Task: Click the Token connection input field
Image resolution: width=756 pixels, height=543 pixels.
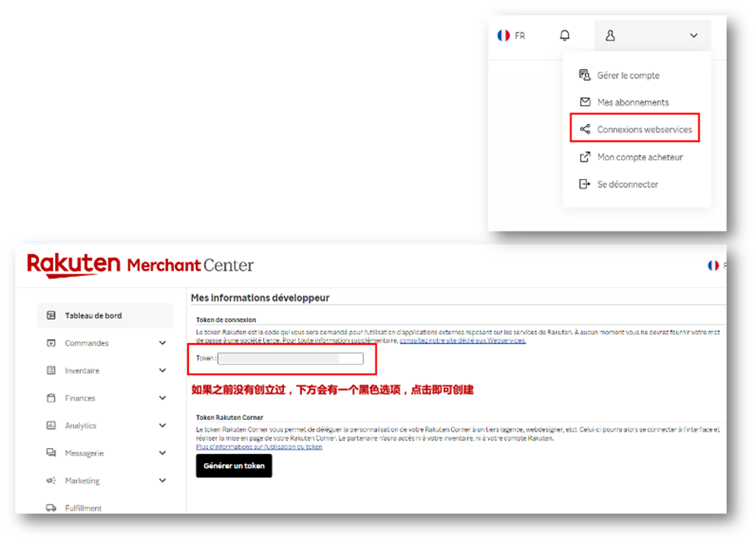Action: pos(291,358)
